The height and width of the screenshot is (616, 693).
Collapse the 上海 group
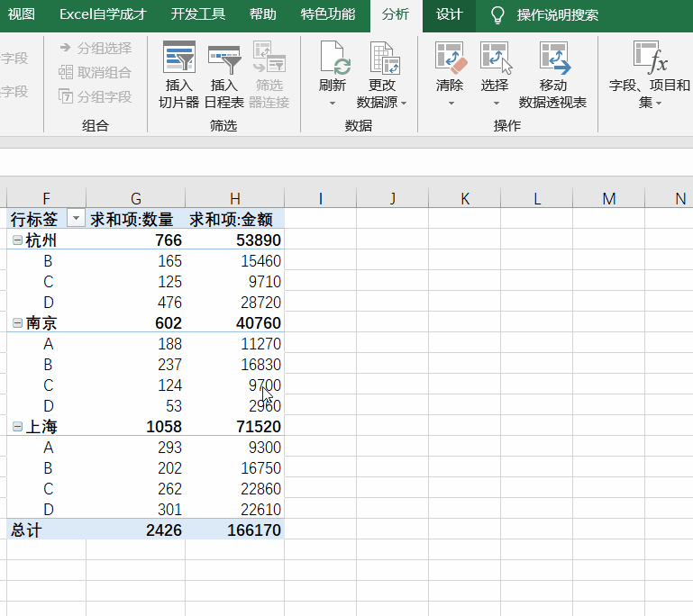pos(17,427)
